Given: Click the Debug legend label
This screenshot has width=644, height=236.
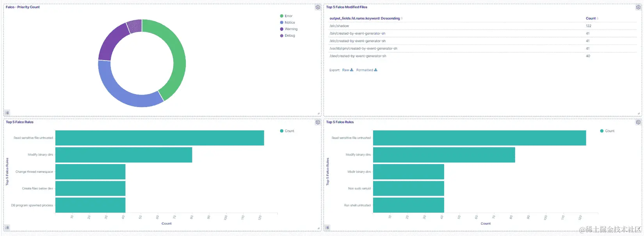Looking at the screenshot, I should click(290, 36).
